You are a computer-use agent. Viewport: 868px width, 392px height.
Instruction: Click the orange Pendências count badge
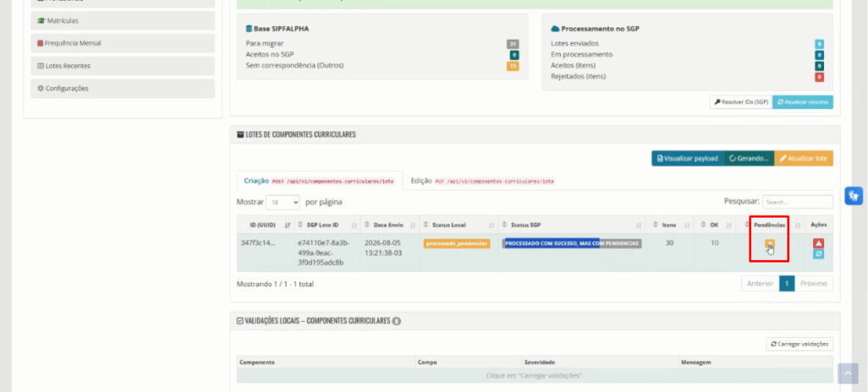point(770,243)
